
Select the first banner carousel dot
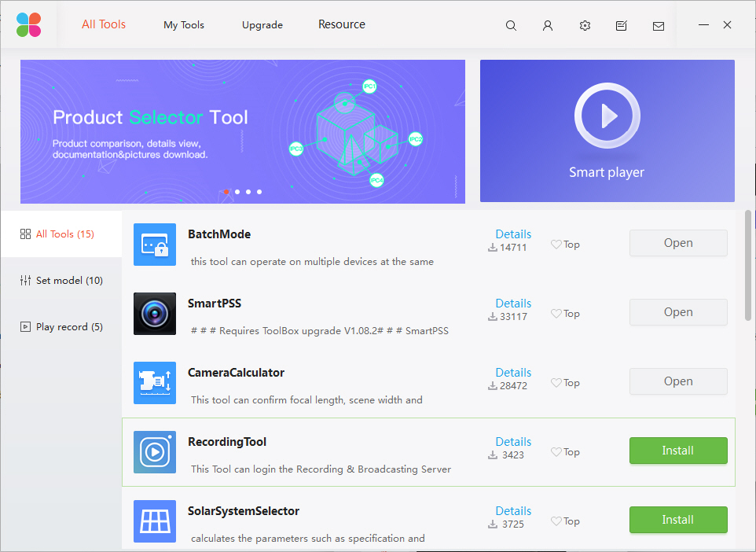click(x=226, y=192)
